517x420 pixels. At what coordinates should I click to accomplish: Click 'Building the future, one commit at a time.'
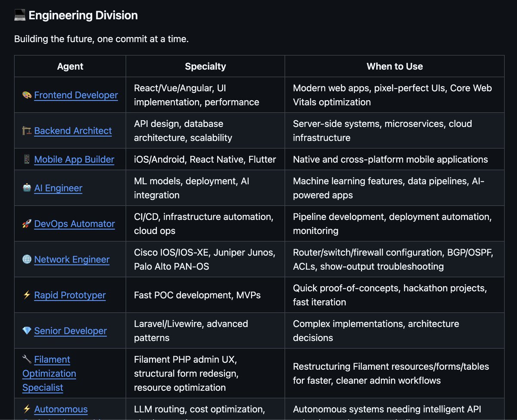coord(102,39)
